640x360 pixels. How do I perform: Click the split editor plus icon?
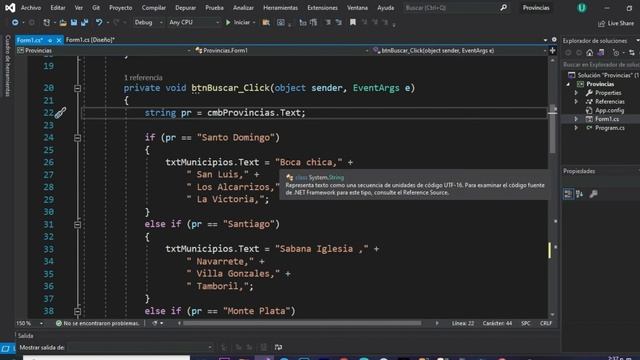[552, 51]
